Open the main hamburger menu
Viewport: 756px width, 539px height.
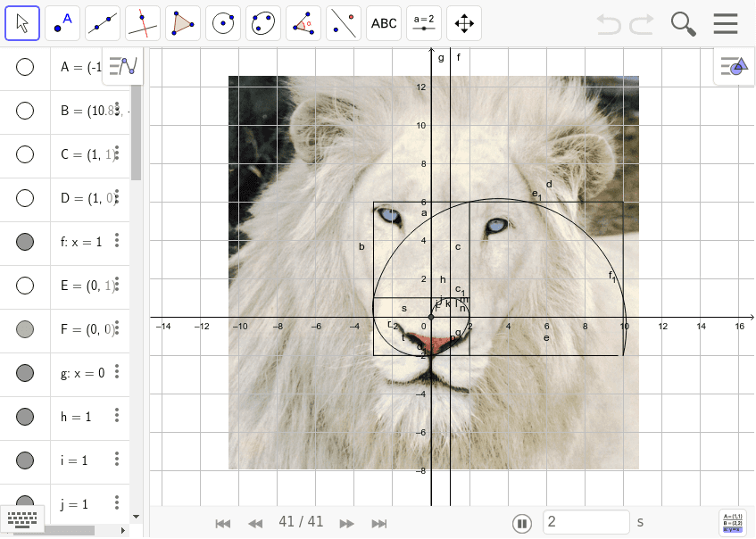point(726,23)
